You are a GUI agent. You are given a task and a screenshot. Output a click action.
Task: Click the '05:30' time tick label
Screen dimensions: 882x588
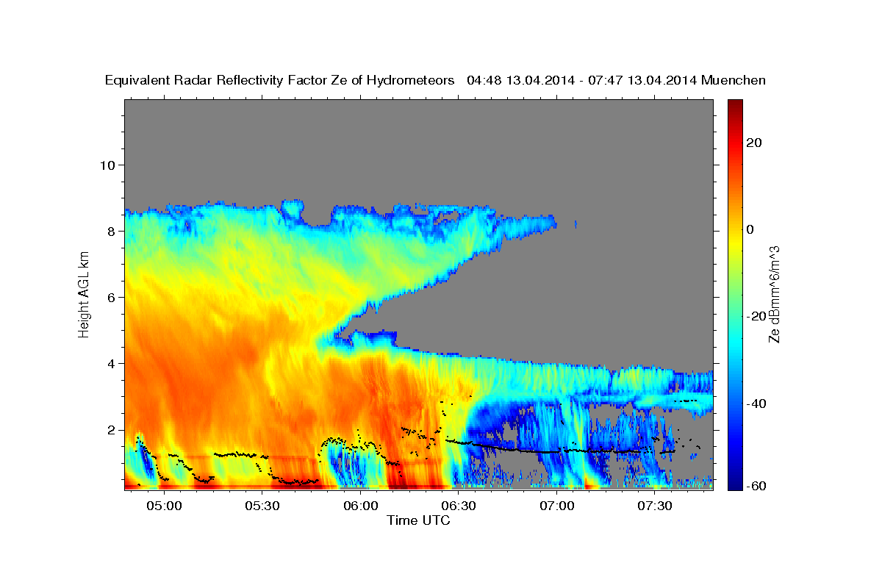(x=262, y=506)
